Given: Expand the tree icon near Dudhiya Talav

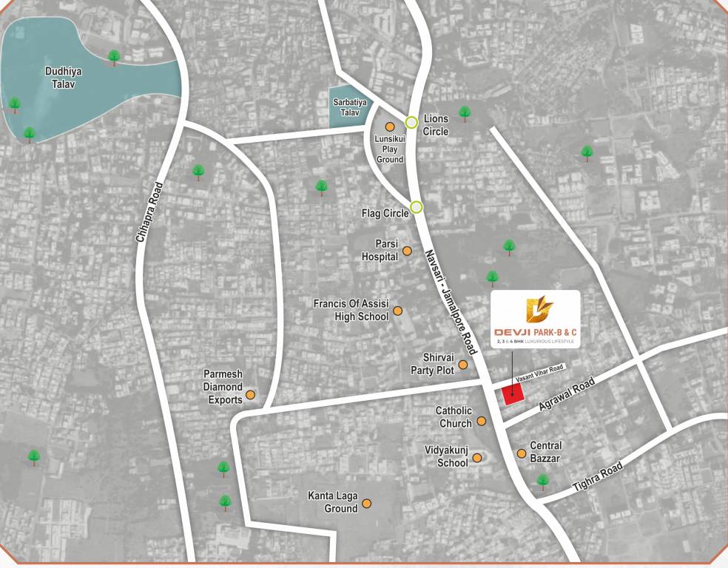Looking at the screenshot, I should [x=113, y=56].
